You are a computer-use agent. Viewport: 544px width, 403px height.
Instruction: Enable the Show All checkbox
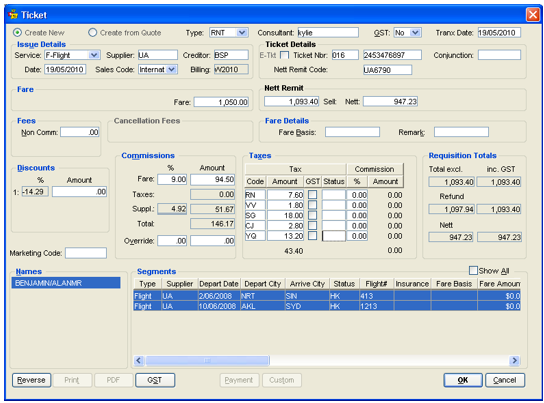pos(473,271)
